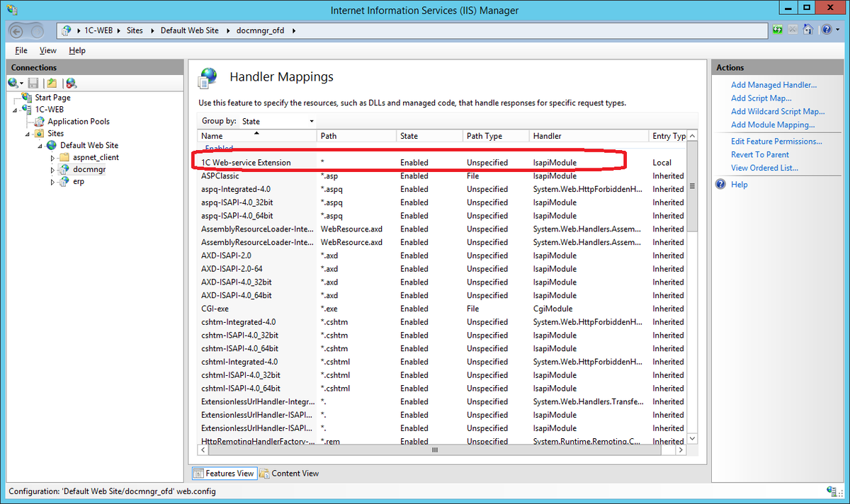Expand the aspnet_client tree node
Viewport: 850px width, 504px height.
52,157
